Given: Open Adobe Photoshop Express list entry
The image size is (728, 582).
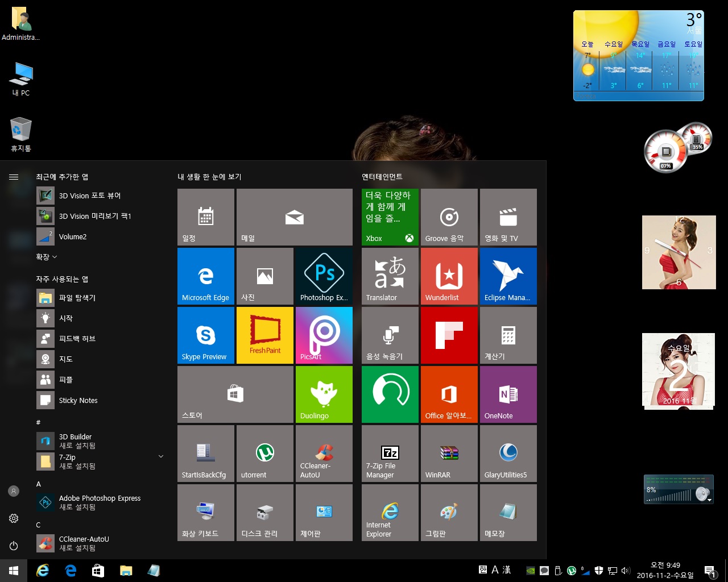Looking at the screenshot, I should [x=101, y=502].
